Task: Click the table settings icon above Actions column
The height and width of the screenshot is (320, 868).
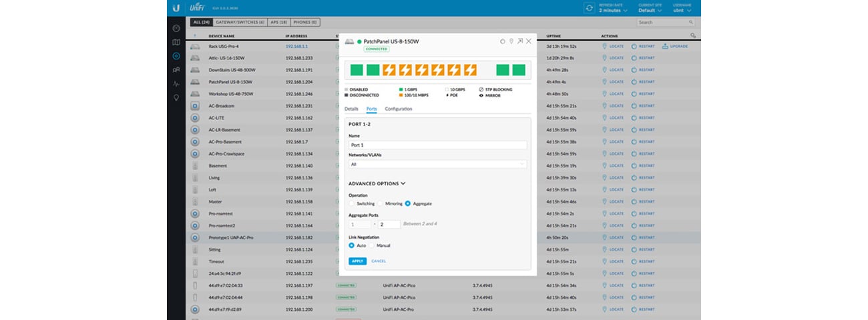Action: [x=692, y=36]
